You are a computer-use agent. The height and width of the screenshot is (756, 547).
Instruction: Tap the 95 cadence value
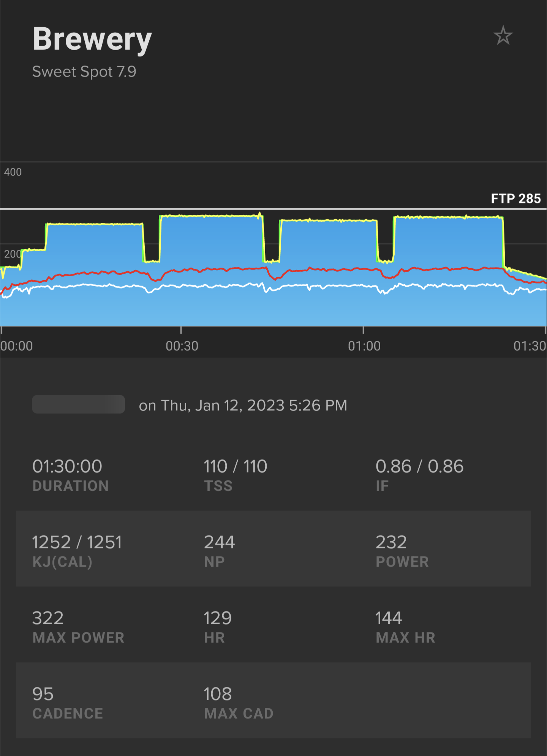tap(43, 694)
